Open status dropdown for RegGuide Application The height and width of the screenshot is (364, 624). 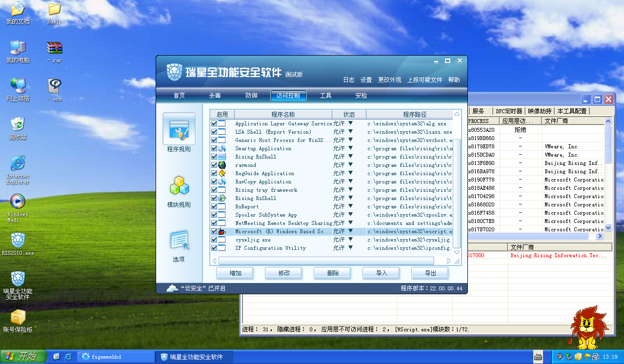click(x=350, y=173)
